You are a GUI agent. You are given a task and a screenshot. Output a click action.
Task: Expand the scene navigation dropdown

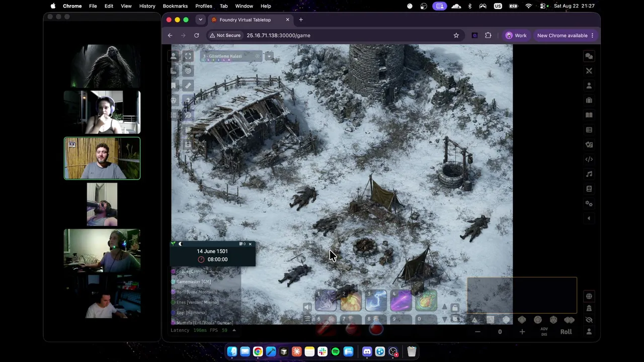tap(269, 56)
